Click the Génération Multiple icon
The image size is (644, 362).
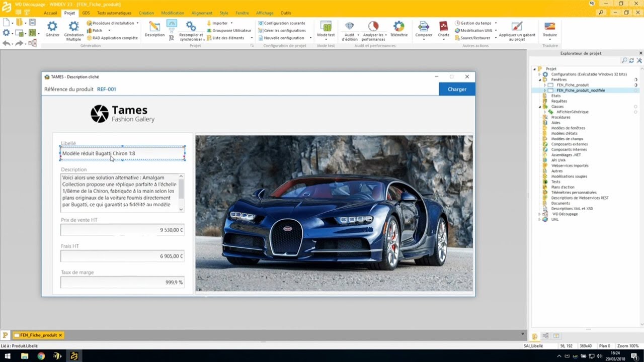point(73,26)
